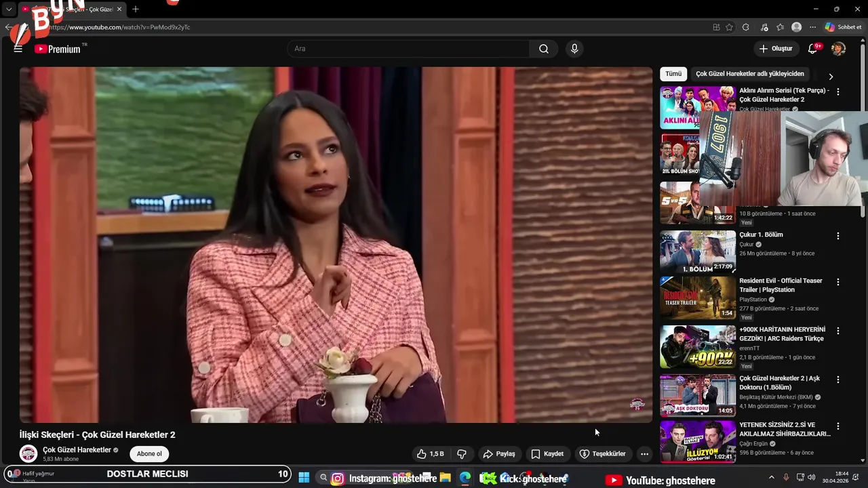The image size is (868, 488).
Task: Click the Oluştur create button
Action: 776,49
